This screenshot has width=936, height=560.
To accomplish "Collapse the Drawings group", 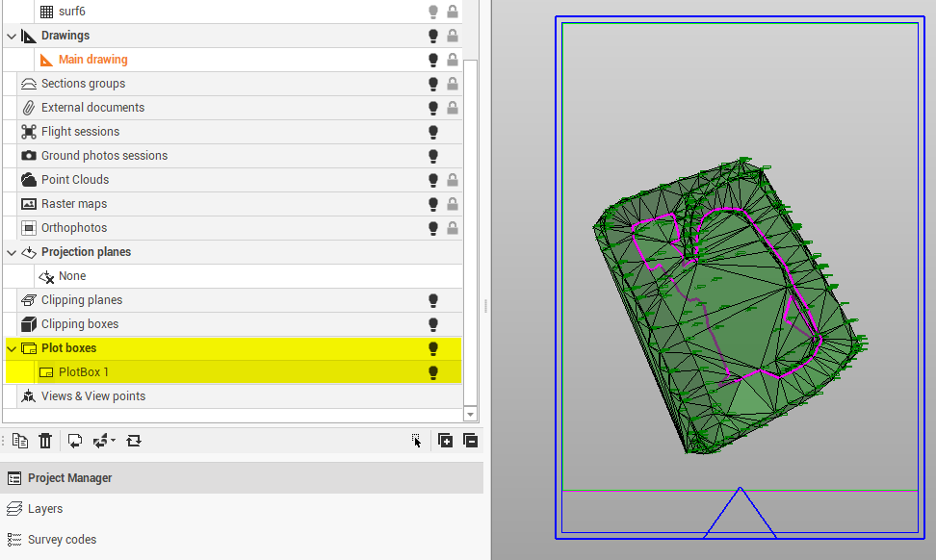I will pyautogui.click(x=12, y=36).
